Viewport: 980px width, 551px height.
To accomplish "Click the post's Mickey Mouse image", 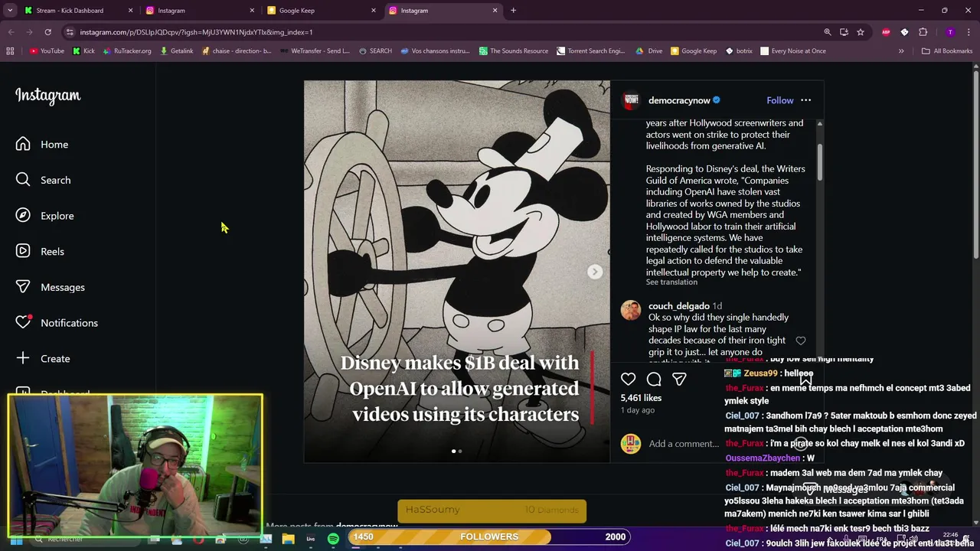I will 456,271.
